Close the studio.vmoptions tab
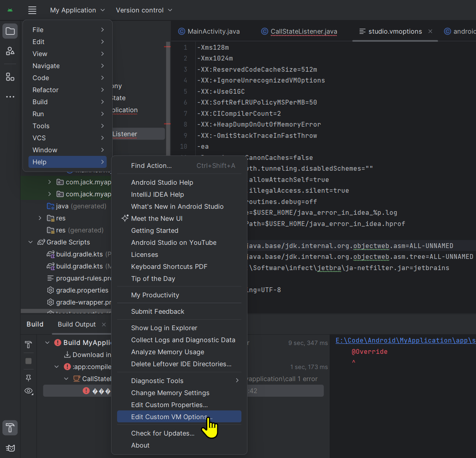This screenshot has width=476, height=458. [430, 31]
